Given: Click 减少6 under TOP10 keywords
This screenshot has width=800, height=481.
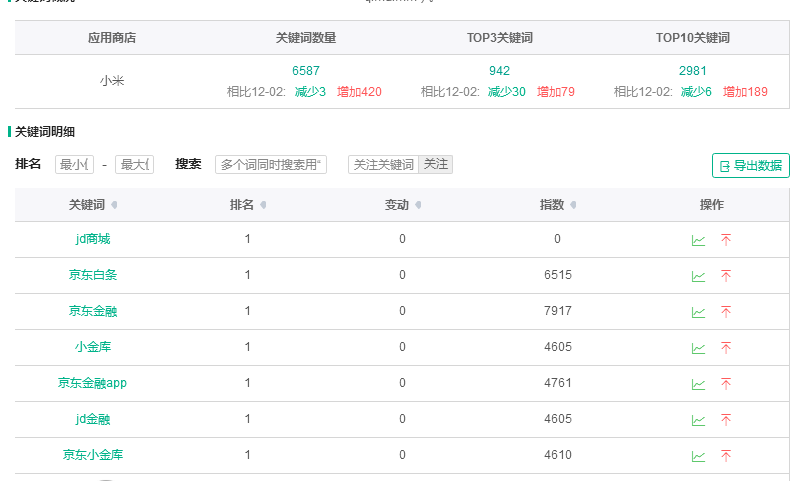Looking at the screenshot, I should pos(696,92).
